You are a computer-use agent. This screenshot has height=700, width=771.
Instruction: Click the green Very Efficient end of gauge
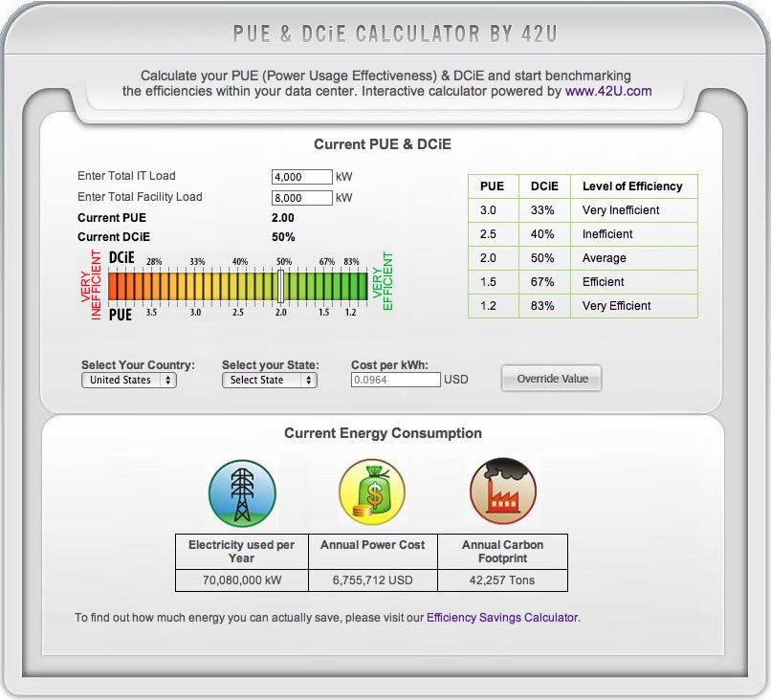363,286
